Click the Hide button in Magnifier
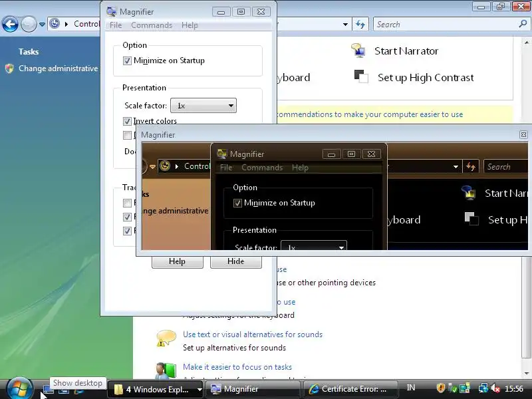 click(236, 261)
